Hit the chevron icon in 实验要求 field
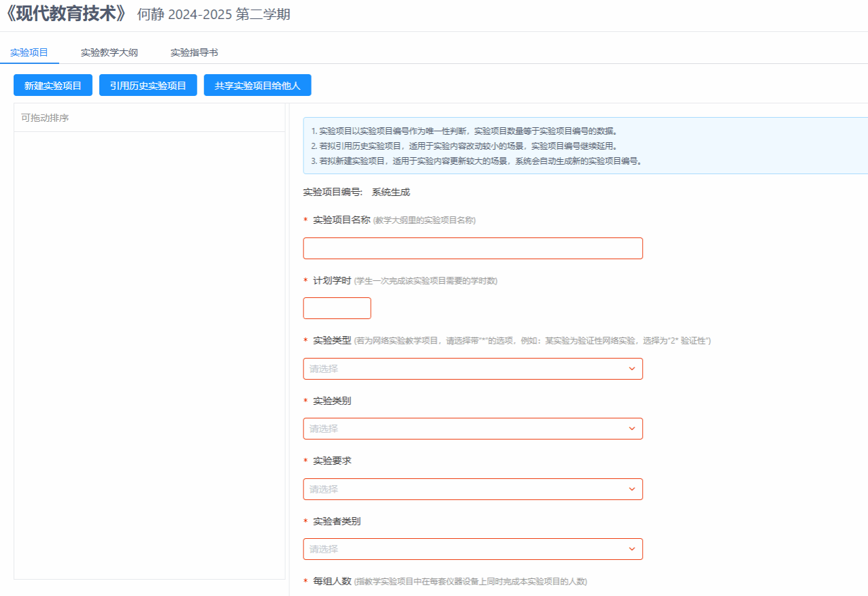Viewport: 868px width, 596px height. (632, 489)
